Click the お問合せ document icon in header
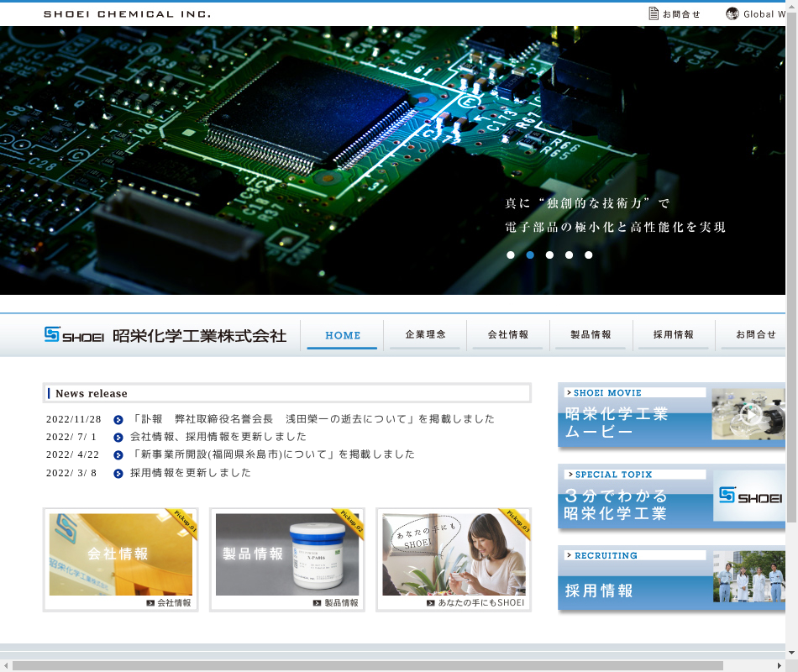Viewport: 798px width, 672px height. coord(654,13)
